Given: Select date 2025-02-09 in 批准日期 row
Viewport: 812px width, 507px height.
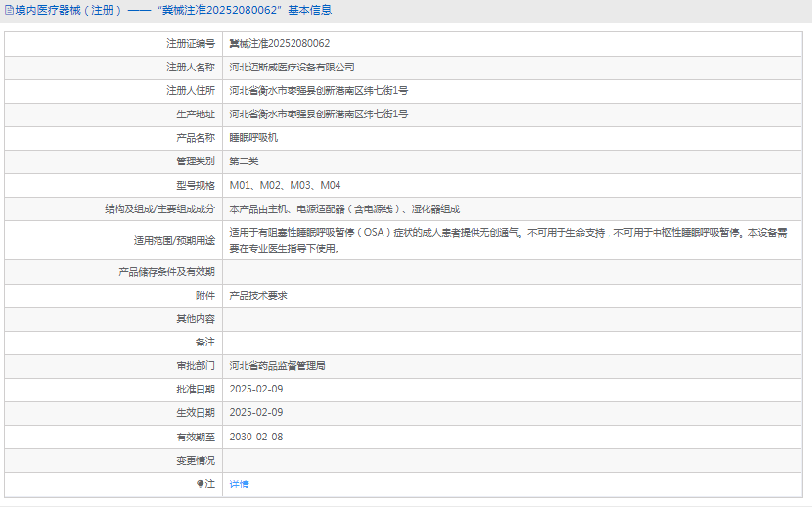Looking at the screenshot, I should click(x=256, y=389).
